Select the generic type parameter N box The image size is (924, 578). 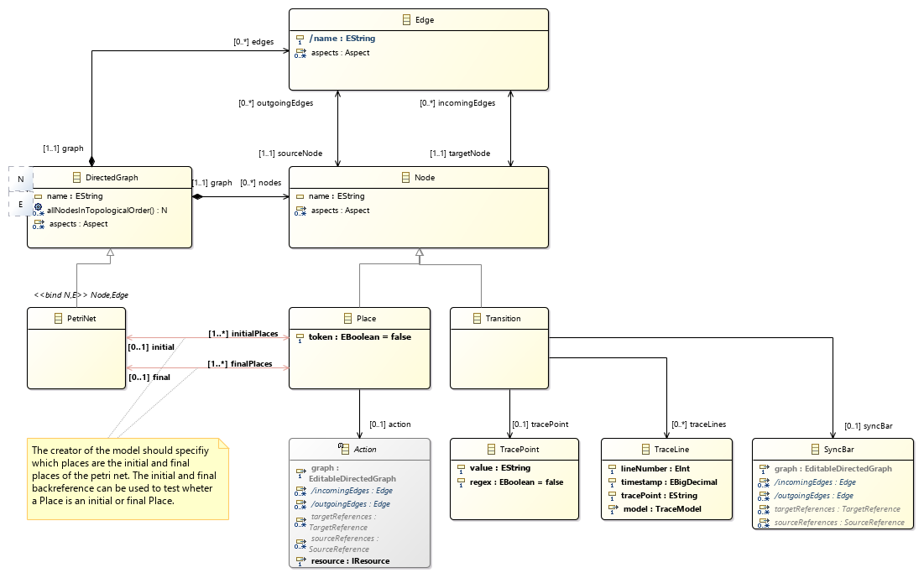[20, 179]
